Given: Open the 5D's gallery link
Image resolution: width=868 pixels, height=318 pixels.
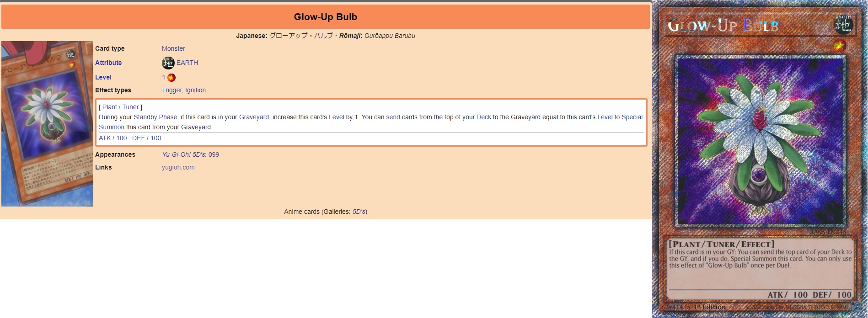Looking at the screenshot, I should click(x=359, y=212).
